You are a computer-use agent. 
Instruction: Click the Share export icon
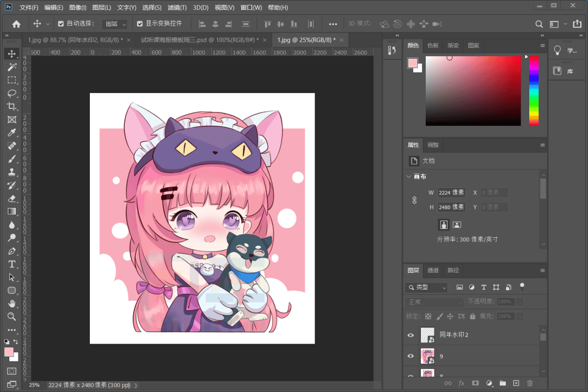point(577,23)
